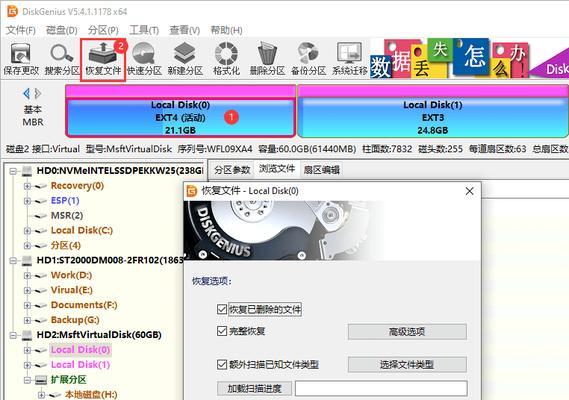569x400 pixels.
Task: Select the Local Disk(0) EXT4 partition bar
Action: (x=180, y=111)
